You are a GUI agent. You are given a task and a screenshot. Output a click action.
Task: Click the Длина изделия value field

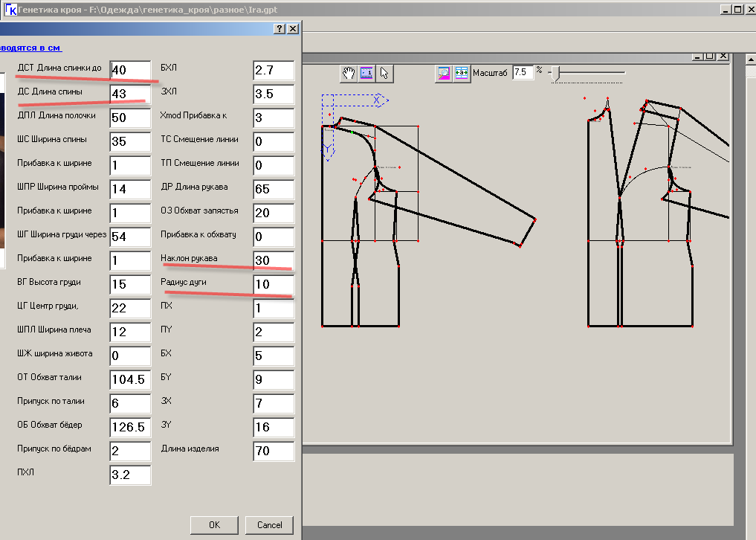click(273, 451)
